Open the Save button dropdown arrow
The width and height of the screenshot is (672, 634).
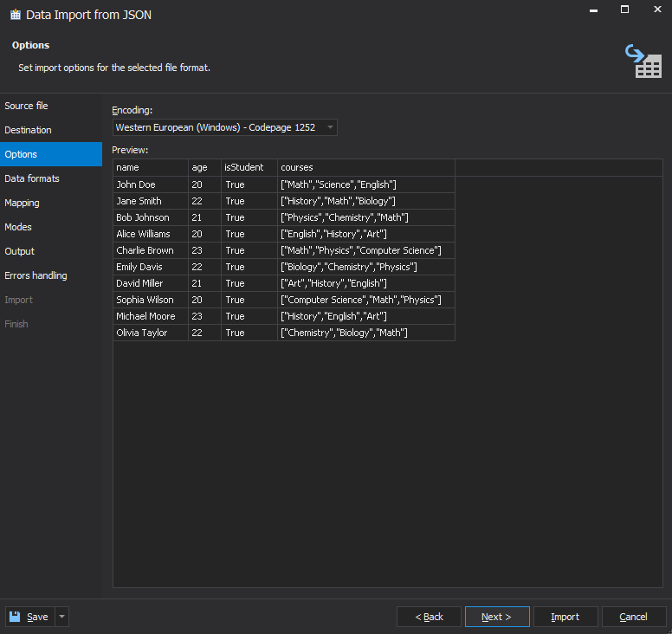pos(61,617)
